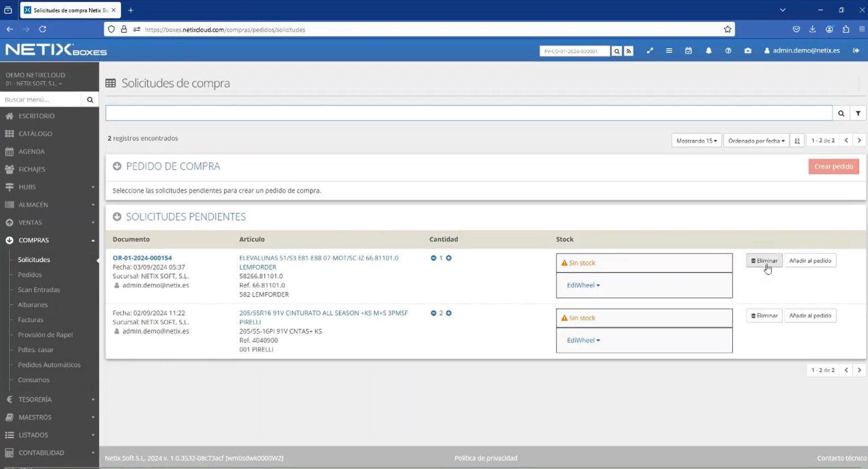The image size is (868, 469).
Task: Bookmark page with the star icon
Action: click(728, 29)
